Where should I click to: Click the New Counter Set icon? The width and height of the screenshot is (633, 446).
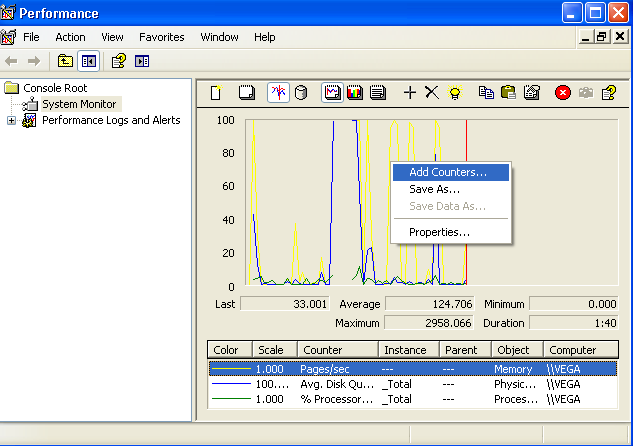216,92
